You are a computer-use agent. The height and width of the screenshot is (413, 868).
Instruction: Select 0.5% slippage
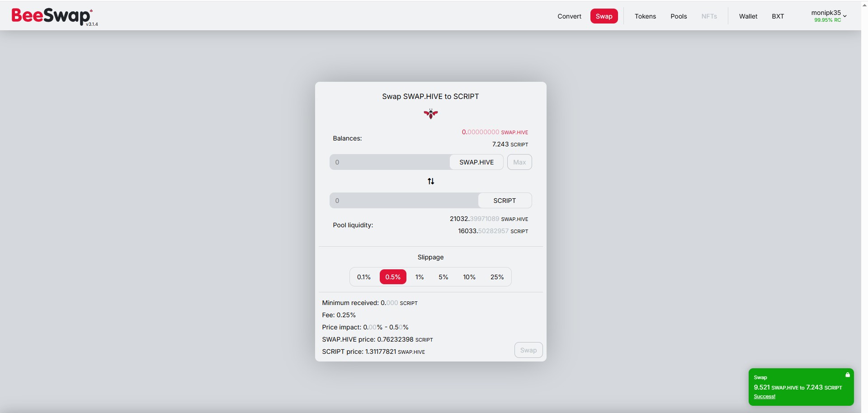point(393,277)
